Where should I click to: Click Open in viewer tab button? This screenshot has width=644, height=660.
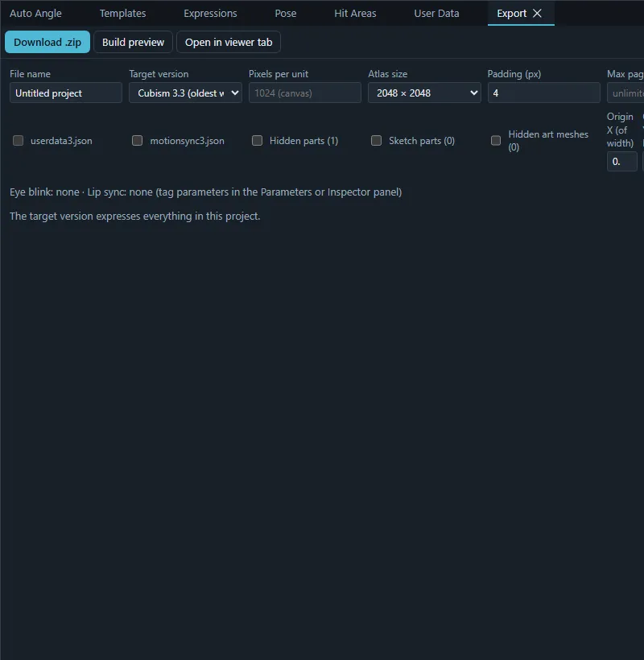(229, 42)
